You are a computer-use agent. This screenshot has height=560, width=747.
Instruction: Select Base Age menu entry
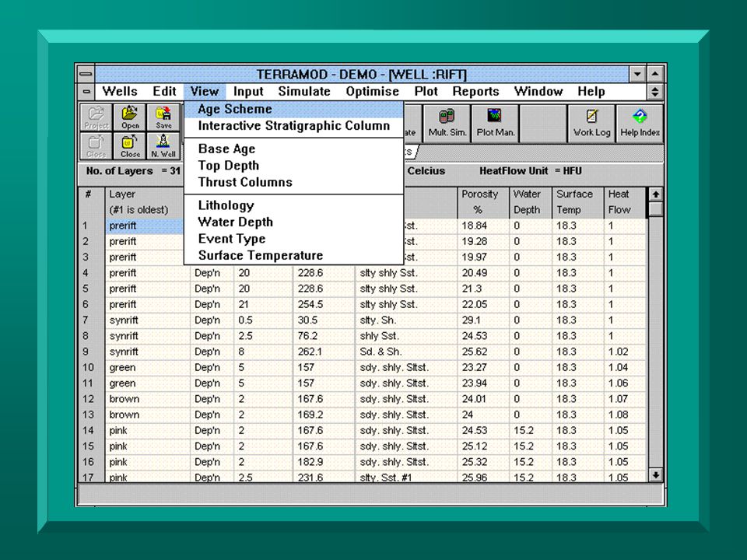point(294,149)
